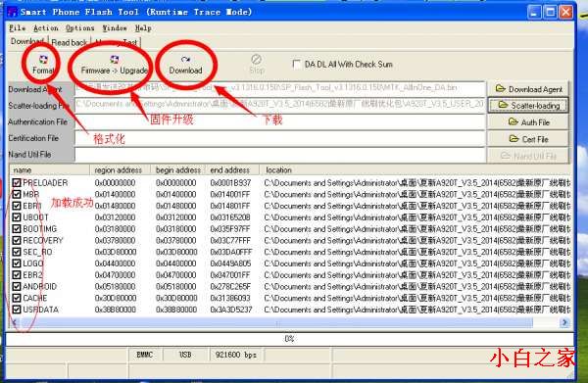Select the 0x0449A805 LOGO end address

coord(230,263)
